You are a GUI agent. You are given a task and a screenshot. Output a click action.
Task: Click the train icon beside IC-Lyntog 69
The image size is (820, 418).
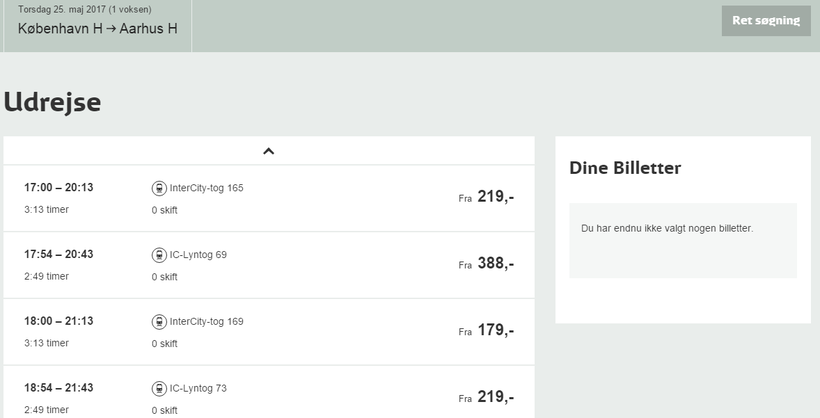(x=159, y=255)
